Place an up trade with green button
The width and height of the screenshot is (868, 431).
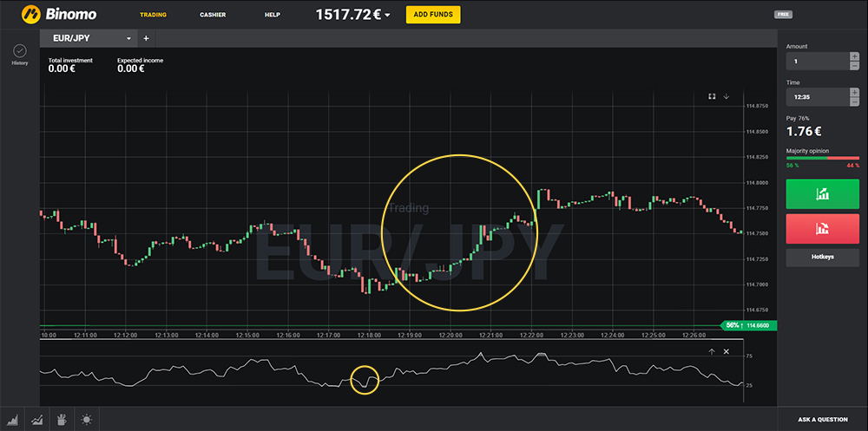pos(821,195)
